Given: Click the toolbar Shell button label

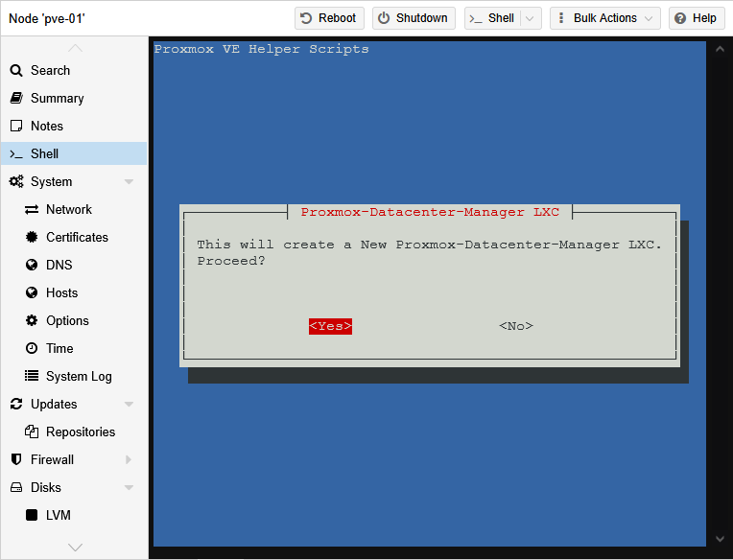Looking at the screenshot, I should click(501, 18).
